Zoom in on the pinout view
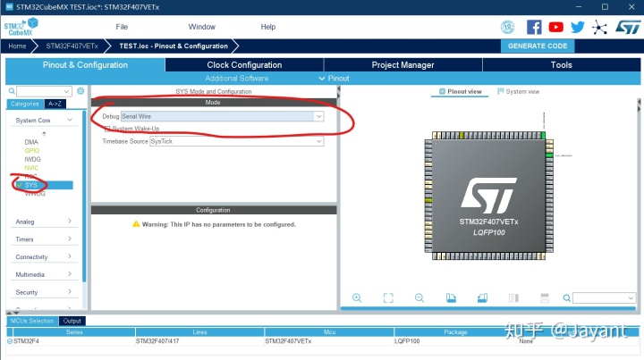The width and height of the screenshot is (644, 360). pyautogui.click(x=357, y=298)
